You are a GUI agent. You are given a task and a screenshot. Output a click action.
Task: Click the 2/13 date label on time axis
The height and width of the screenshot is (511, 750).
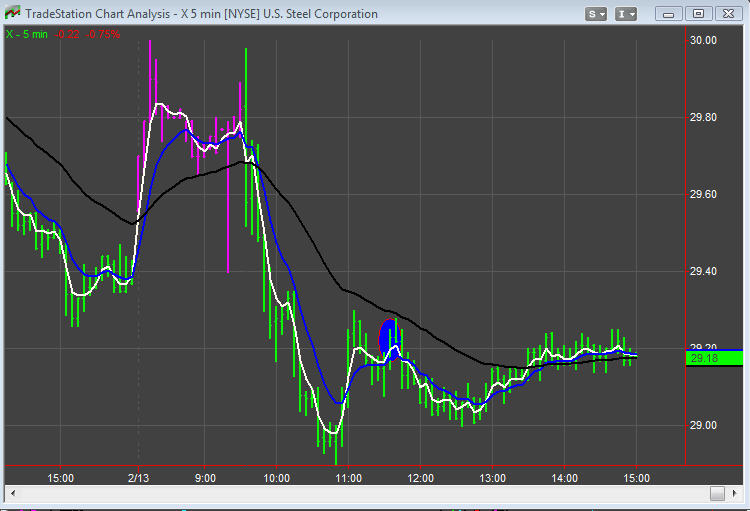(139, 478)
